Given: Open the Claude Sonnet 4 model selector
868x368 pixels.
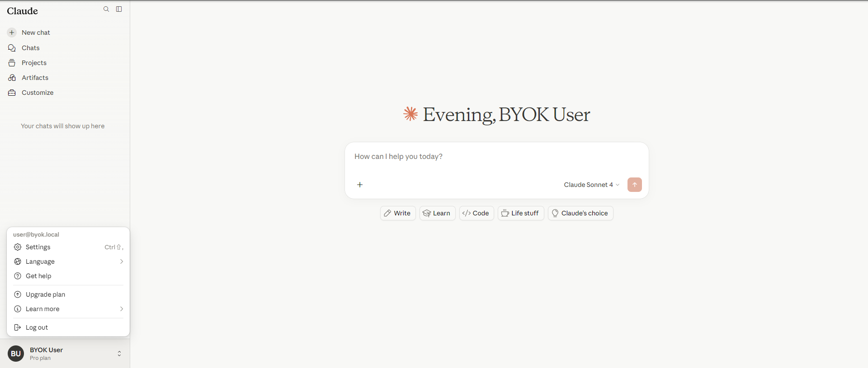Looking at the screenshot, I should point(591,185).
